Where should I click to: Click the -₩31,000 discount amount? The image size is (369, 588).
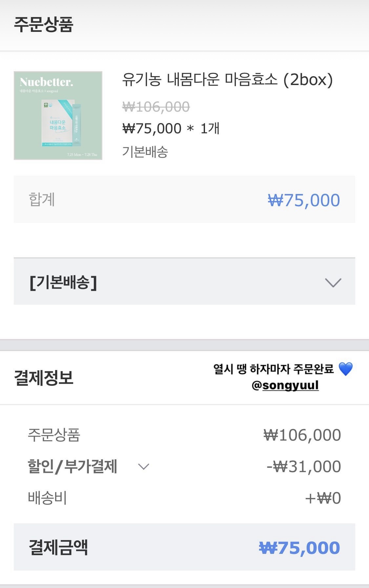[x=304, y=467]
